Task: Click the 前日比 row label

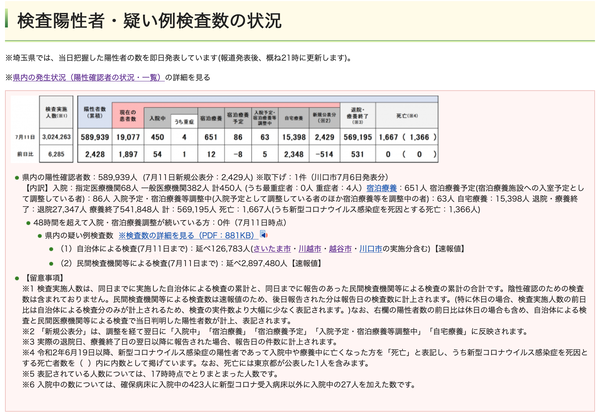Action: [25, 154]
